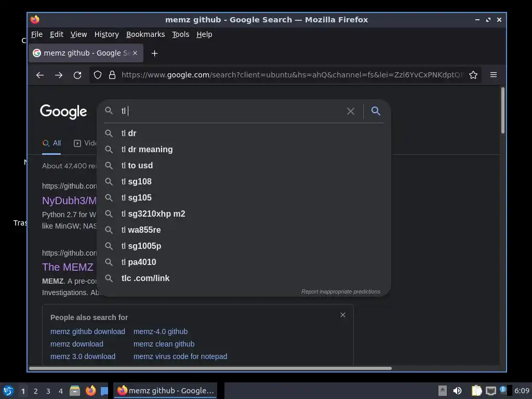Image resolution: width=532 pixels, height=399 pixels.
Task: Choose the 'tl to usd' suggestion
Action: (244, 166)
